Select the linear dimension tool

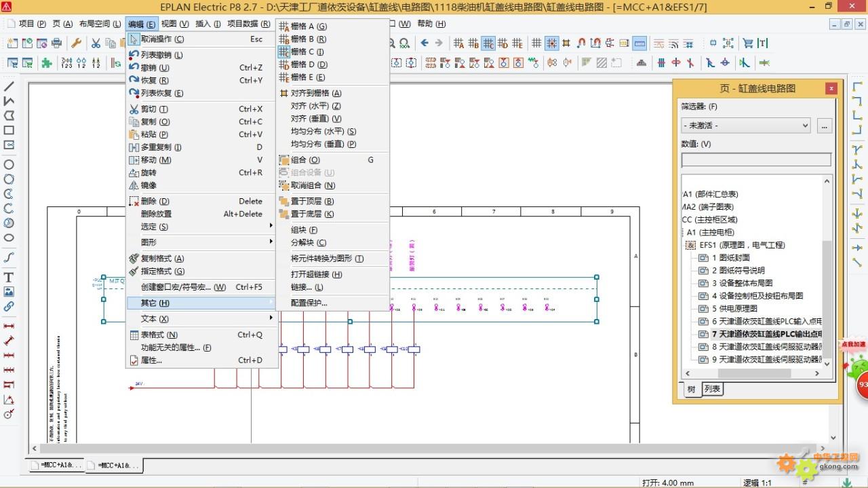point(9,326)
